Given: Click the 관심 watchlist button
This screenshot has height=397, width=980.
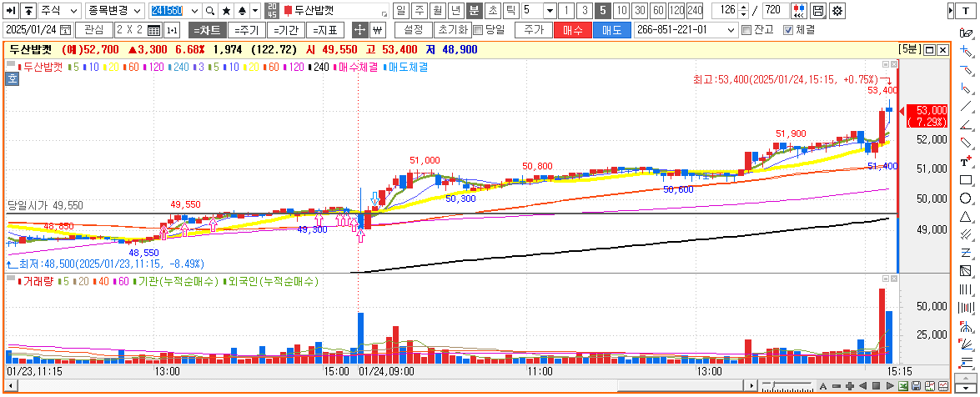Looking at the screenshot, I should click(93, 30).
